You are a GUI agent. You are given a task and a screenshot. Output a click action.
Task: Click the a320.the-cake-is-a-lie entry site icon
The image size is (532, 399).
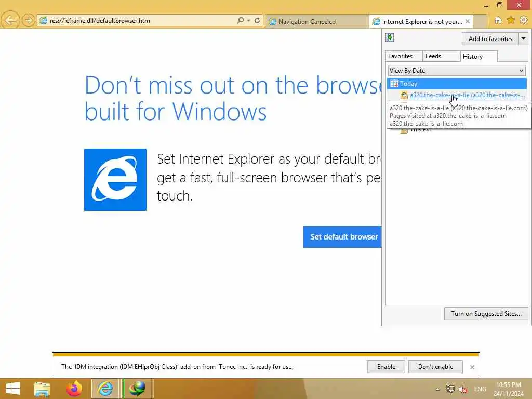coord(404,96)
